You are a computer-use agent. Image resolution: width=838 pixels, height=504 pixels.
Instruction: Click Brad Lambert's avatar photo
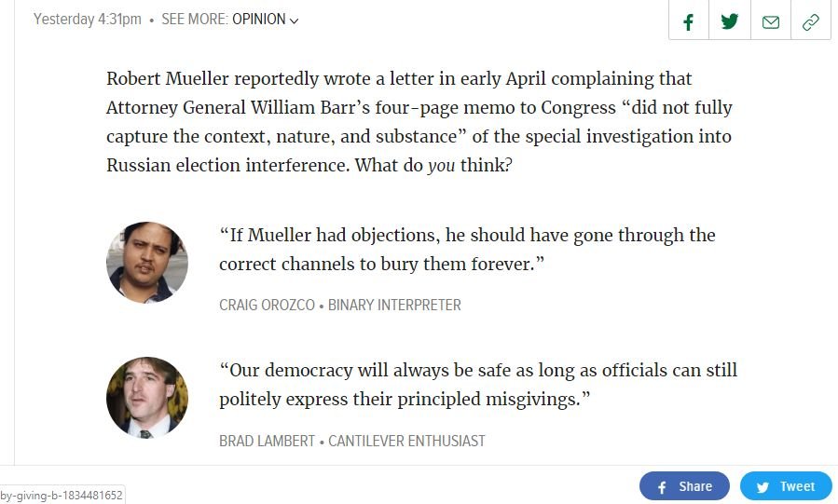[x=147, y=398]
